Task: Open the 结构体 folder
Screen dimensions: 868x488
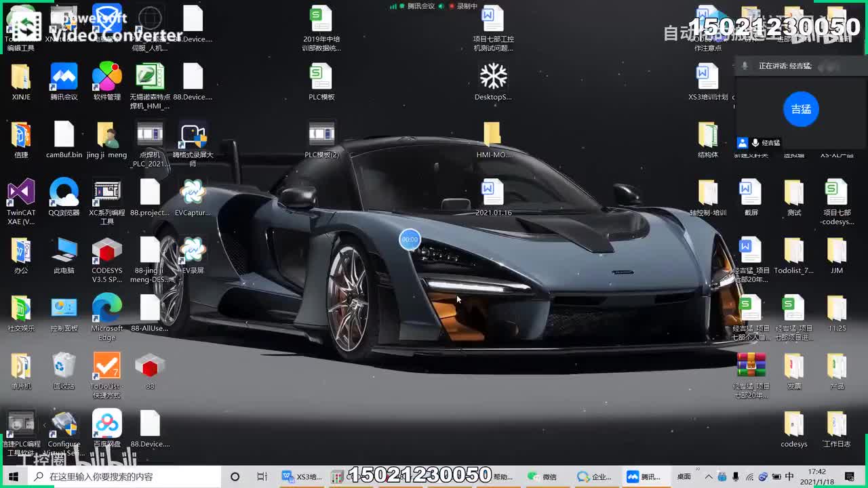Action: 707,140
